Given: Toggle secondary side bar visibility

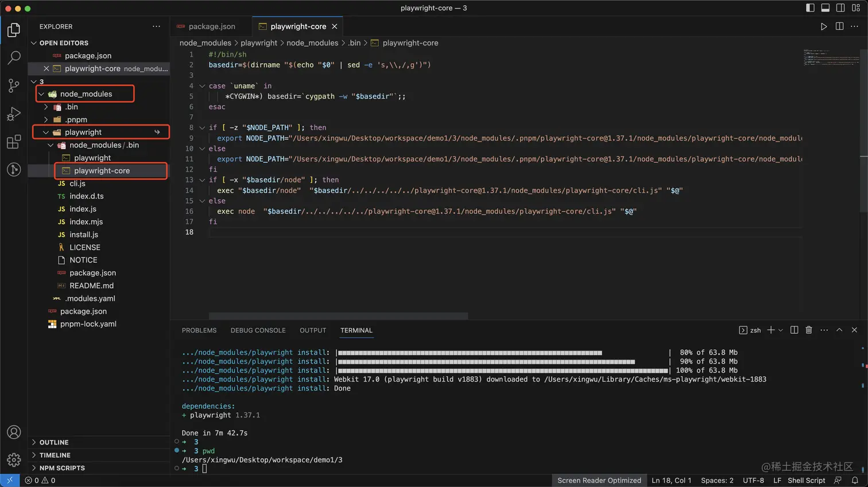Looking at the screenshot, I should point(840,8).
